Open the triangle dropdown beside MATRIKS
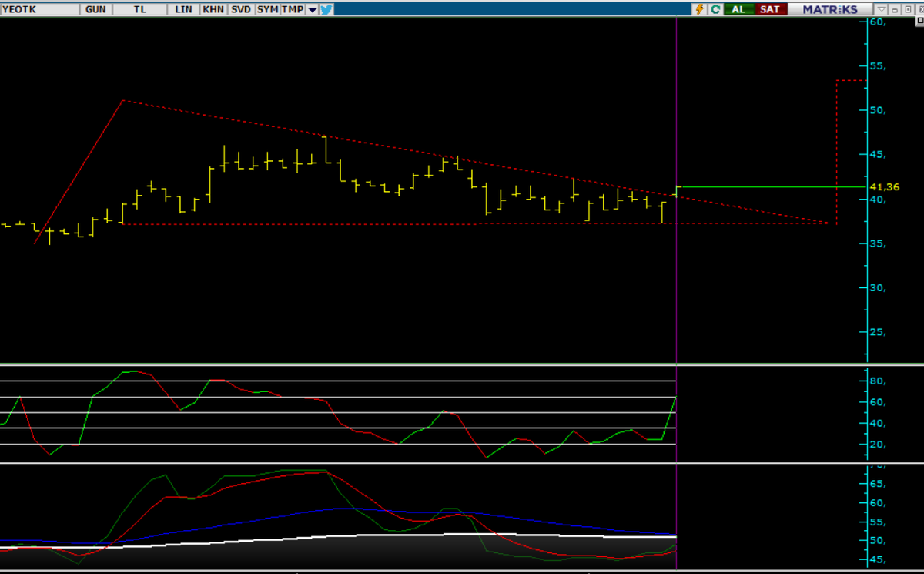 point(882,9)
